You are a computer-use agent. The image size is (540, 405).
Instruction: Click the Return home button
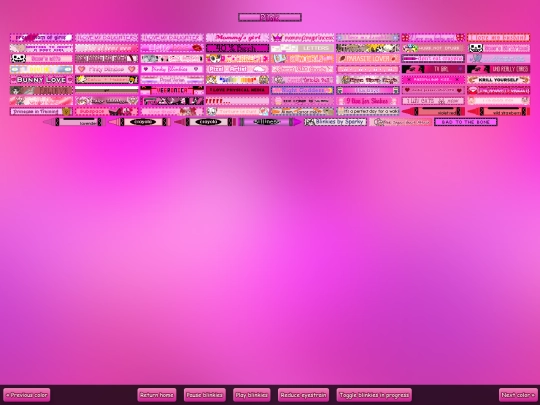coord(157,395)
